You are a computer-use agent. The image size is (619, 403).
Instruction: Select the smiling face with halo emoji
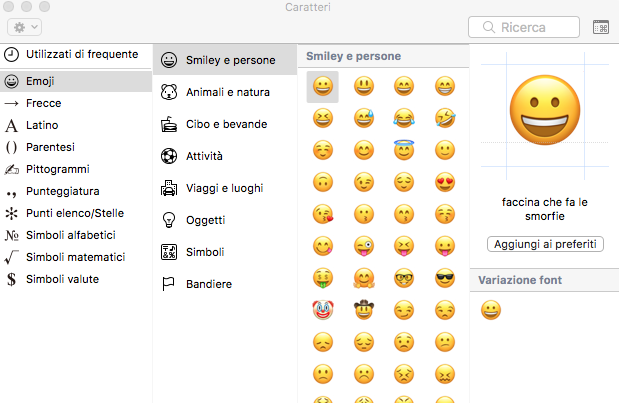(404, 150)
